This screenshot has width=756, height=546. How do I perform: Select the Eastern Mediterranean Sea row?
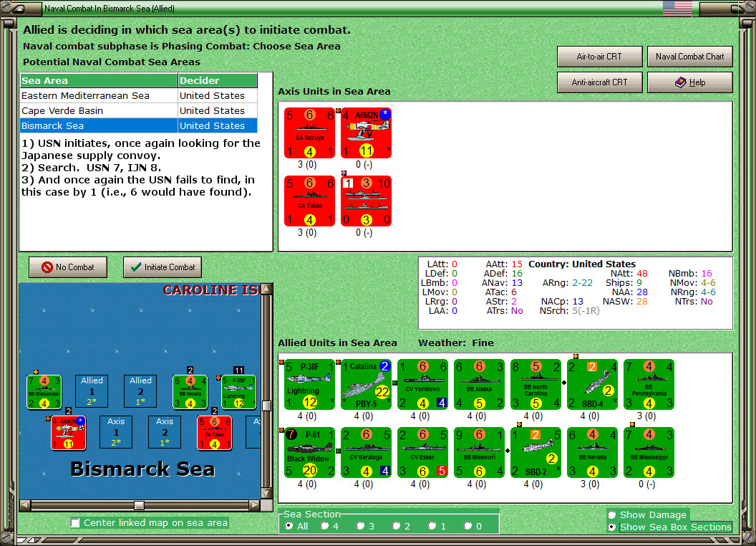coord(138,95)
